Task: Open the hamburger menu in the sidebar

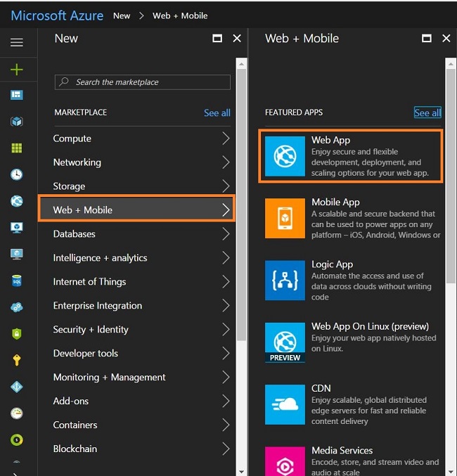Action: coord(17,43)
